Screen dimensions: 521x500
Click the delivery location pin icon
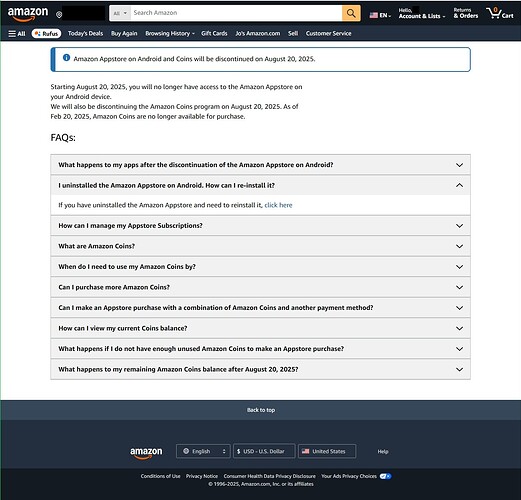tap(59, 15)
